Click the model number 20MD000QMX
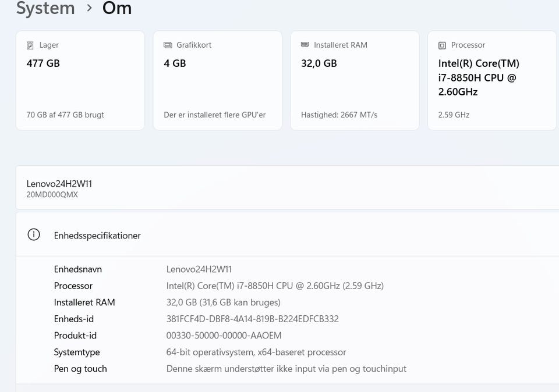The height and width of the screenshot is (392, 559). tap(52, 195)
